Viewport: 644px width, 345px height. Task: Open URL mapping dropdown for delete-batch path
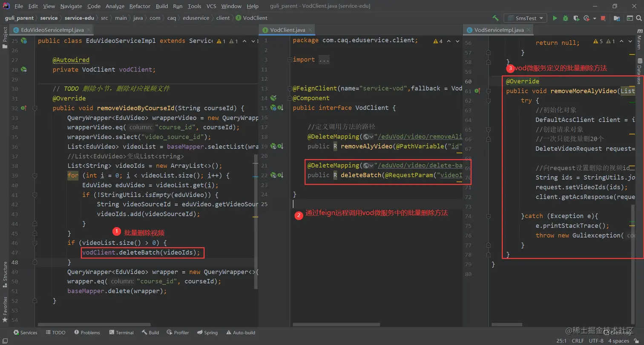point(368,165)
